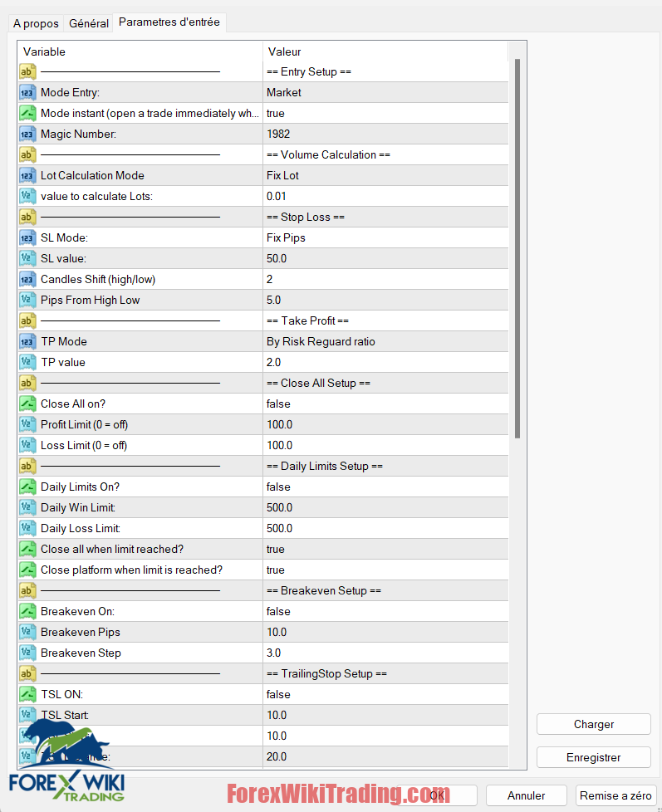
Task: Toggle Breakeven On false value
Action: point(386,612)
